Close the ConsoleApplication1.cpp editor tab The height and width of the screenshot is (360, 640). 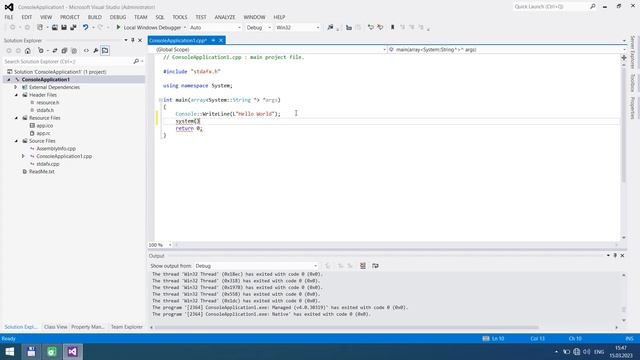[x=221, y=40]
